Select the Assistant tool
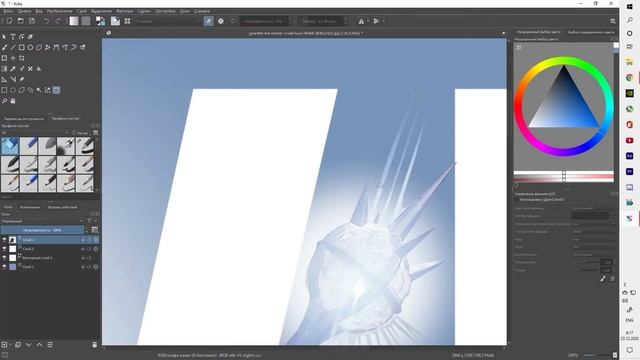Screen dimensions: 640x360 pyautogui.click(x=4, y=79)
